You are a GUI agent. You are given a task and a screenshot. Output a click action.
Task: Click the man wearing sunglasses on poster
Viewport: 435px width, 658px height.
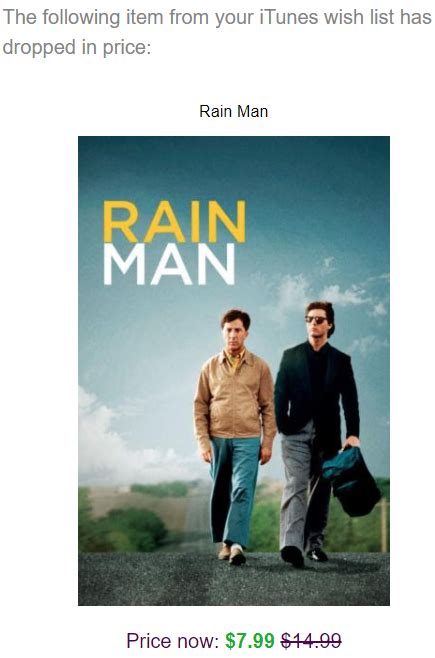[319, 432]
